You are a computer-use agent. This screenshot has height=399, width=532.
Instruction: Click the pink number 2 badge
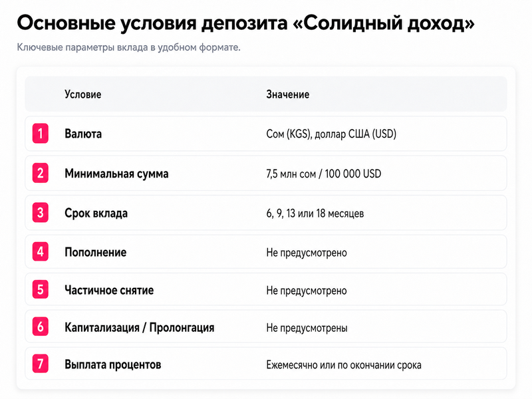click(x=41, y=173)
